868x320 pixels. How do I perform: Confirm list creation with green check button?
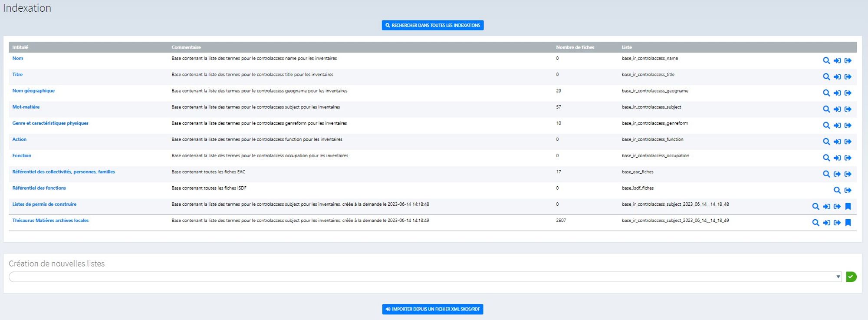click(851, 277)
